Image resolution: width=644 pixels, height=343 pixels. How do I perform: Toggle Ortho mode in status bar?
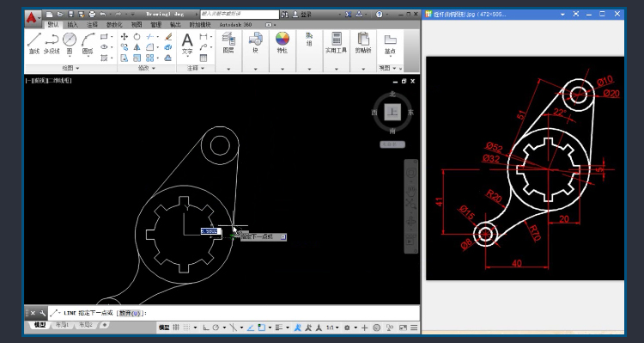coord(206,328)
